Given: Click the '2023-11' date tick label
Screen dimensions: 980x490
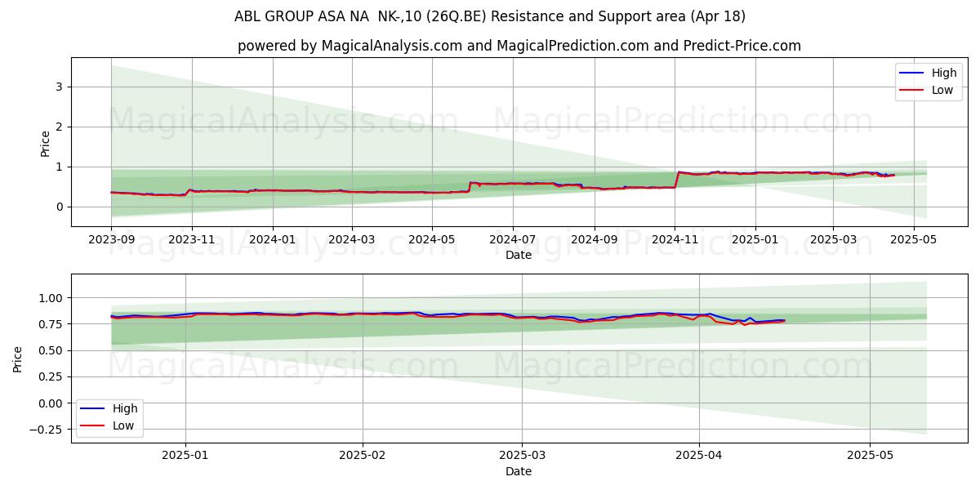Looking at the screenshot, I should click(x=192, y=239).
